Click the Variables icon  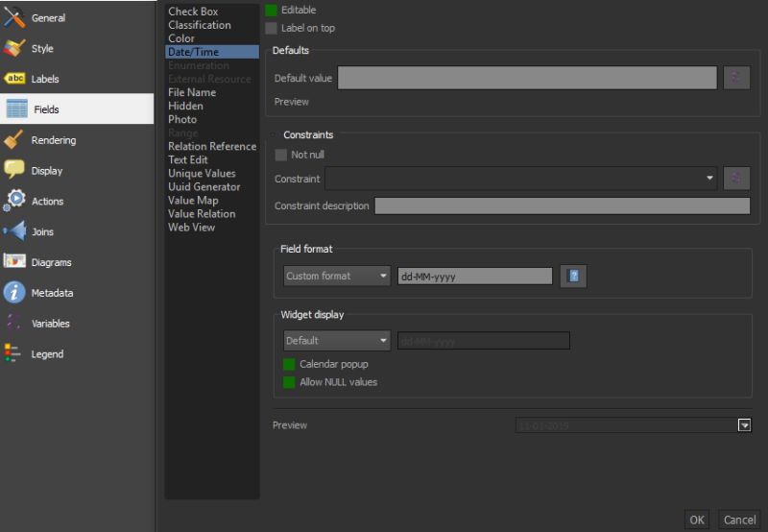pyautogui.click(x=13, y=323)
